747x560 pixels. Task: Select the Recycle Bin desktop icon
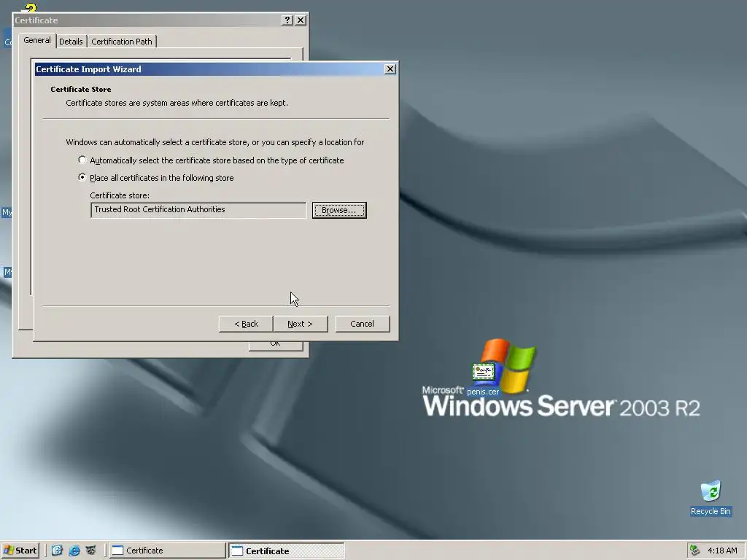coord(711,498)
